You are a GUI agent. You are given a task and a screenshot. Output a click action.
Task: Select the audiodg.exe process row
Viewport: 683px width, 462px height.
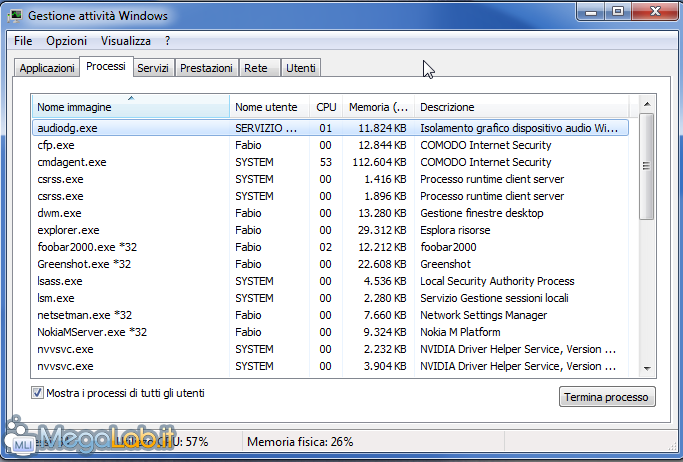pyautogui.click(x=330, y=128)
